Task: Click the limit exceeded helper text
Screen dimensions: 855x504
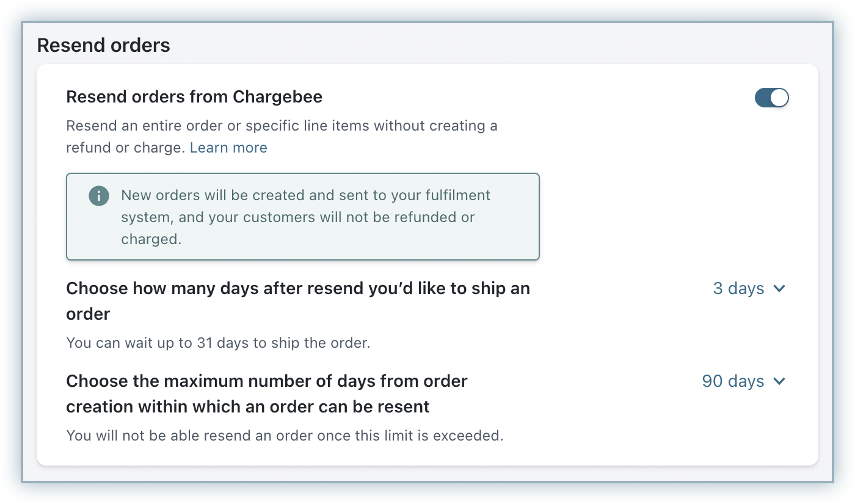Action: (x=285, y=436)
